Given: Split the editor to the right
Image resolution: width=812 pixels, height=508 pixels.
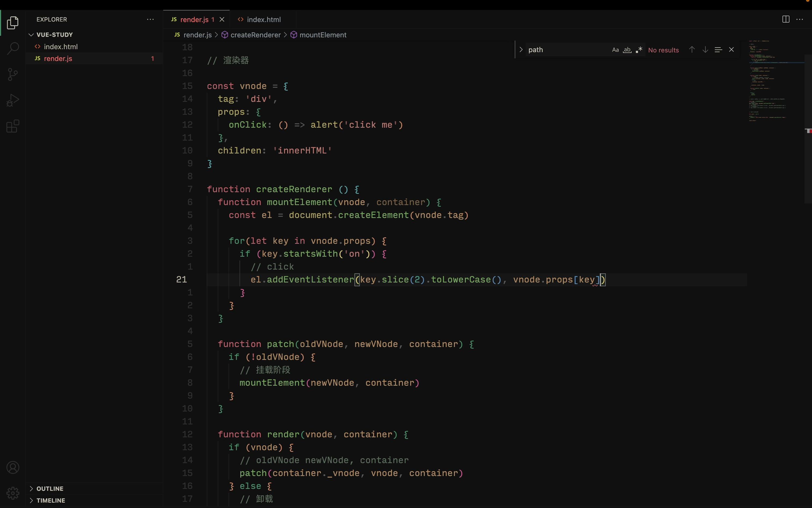Looking at the screenshot, I should [x=785, y=19].
